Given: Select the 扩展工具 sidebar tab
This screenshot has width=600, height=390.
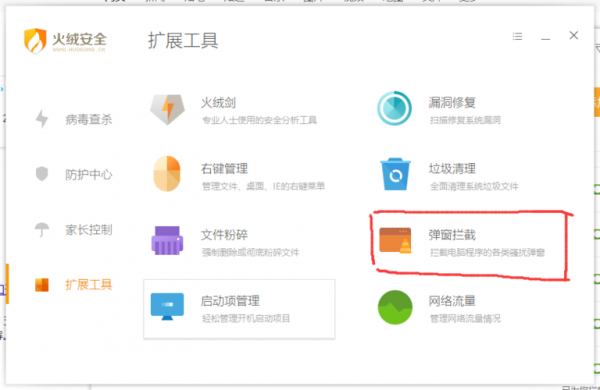Looking at the screenshot, I should point(89,285).
